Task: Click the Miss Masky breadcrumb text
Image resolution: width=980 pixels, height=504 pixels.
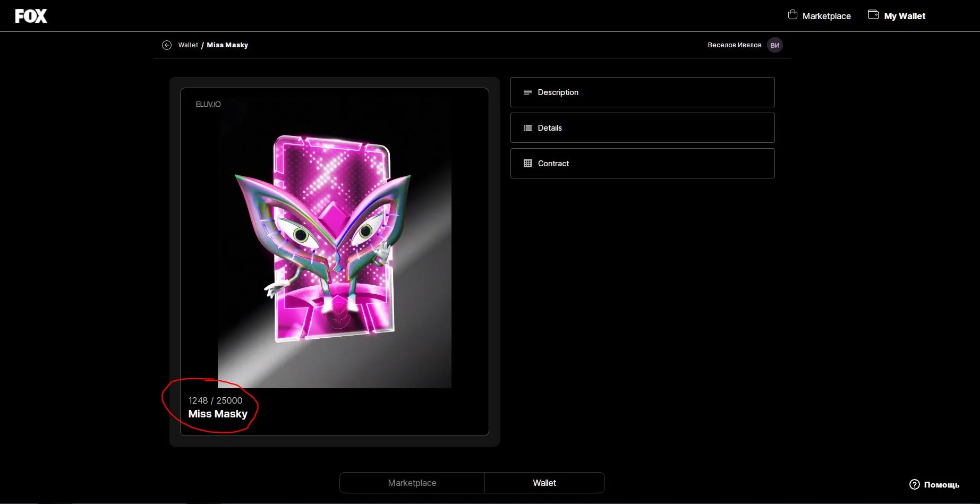Action: point(227,45)
